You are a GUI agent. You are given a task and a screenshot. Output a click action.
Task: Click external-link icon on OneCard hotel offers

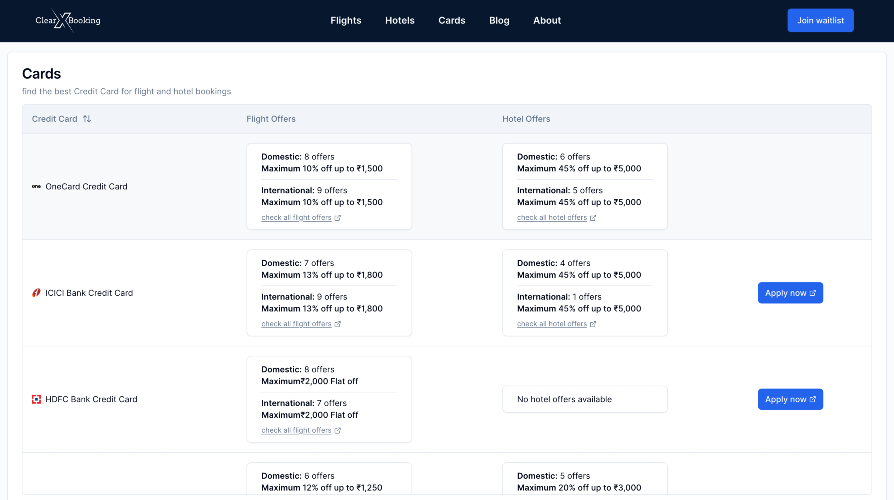(x=593, y=218)
